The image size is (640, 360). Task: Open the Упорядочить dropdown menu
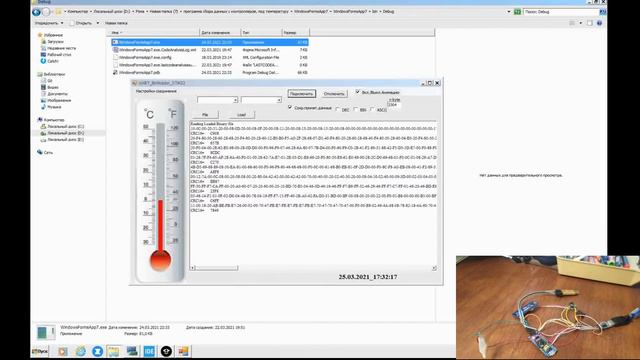tap(49, 23)
